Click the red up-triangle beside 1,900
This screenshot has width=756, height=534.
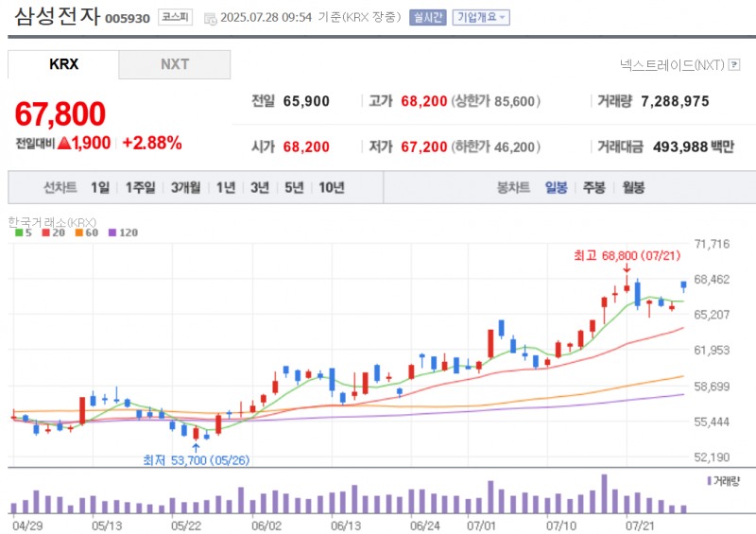click(64, 144)
